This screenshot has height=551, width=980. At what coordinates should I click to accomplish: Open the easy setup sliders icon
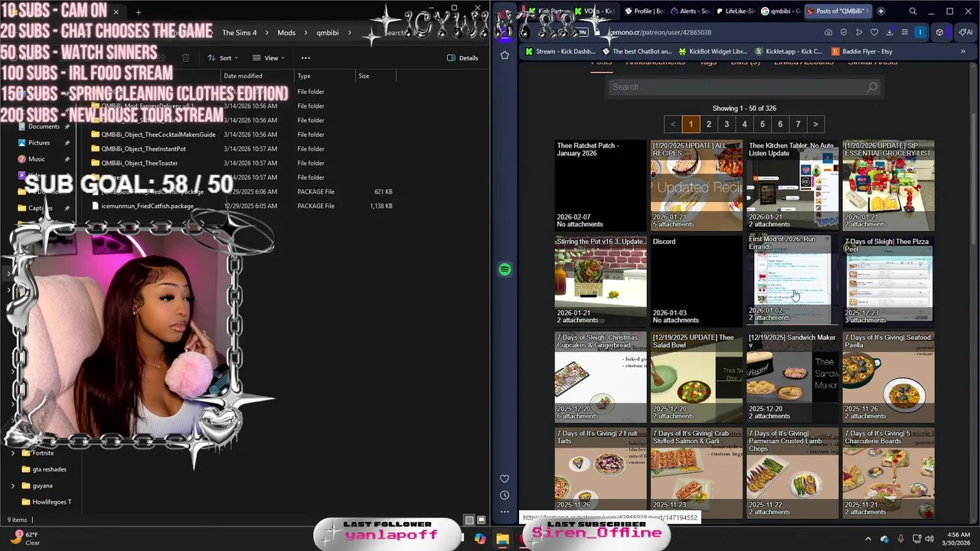905,32
